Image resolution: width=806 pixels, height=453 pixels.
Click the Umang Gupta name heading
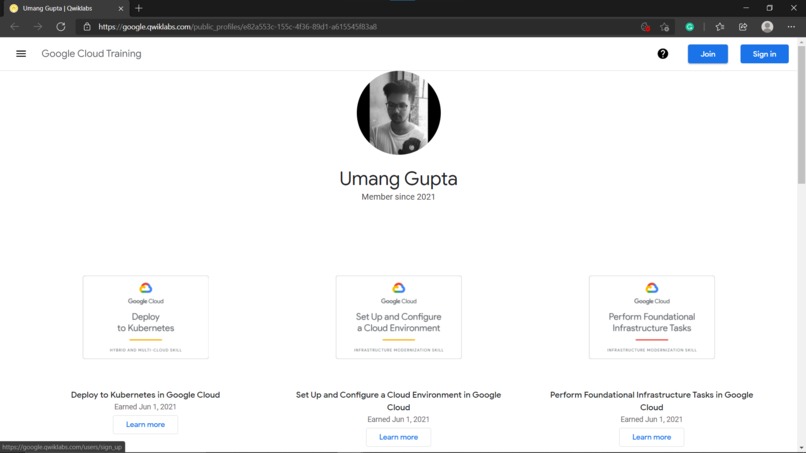tap(398, 178)
